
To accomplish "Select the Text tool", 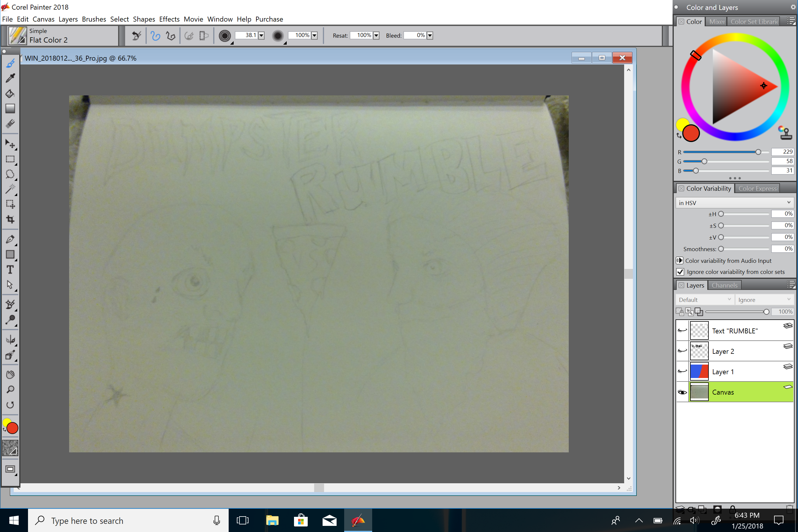I will pos(10,270).
